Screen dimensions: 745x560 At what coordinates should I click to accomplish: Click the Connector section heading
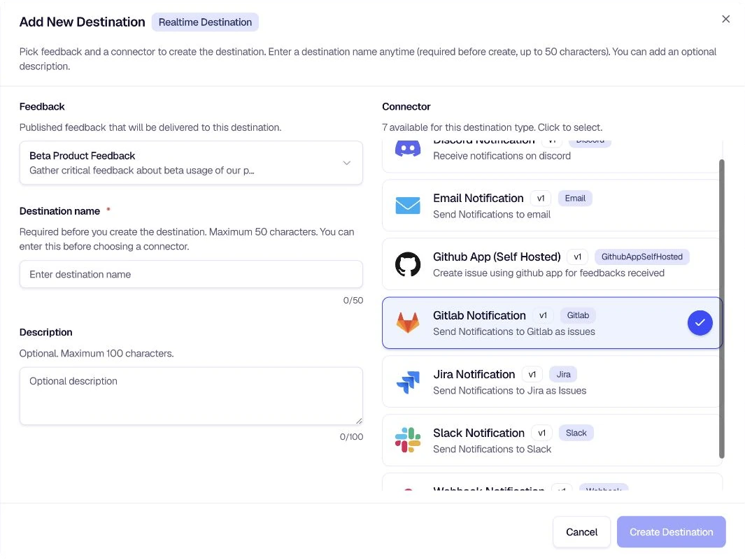(x=406, y=107)
